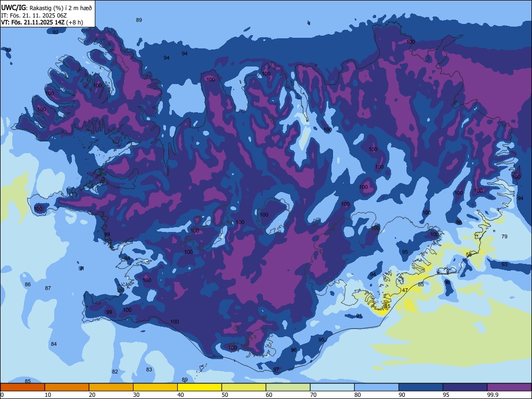Click the light blue 70–80 legend swatch
This screenshot has width=532, height=399.
(x=332, y=387)
